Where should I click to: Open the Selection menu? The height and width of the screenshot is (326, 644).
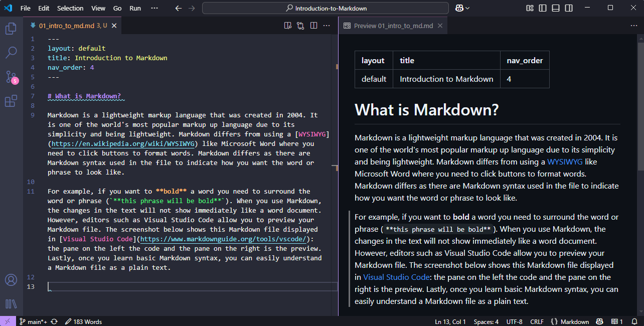point(70,8)
